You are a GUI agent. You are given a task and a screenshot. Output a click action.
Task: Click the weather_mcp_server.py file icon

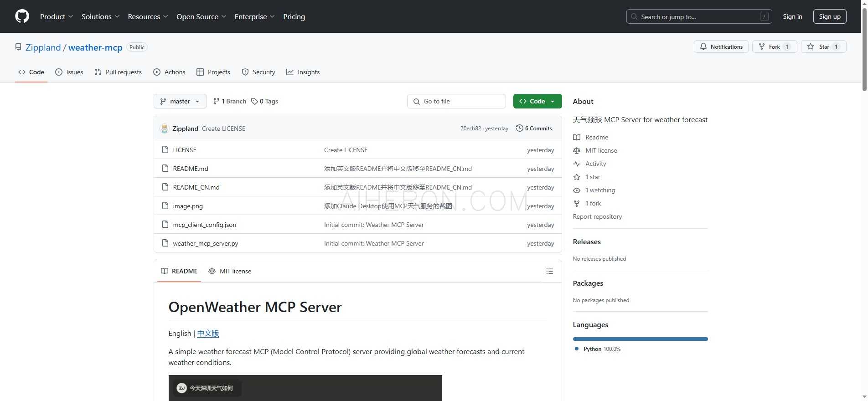tap(165, 243)
